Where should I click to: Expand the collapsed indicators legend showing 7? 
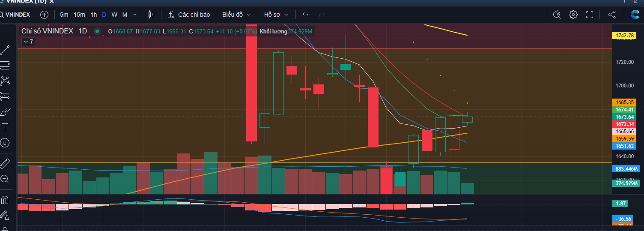pos(29,42)
